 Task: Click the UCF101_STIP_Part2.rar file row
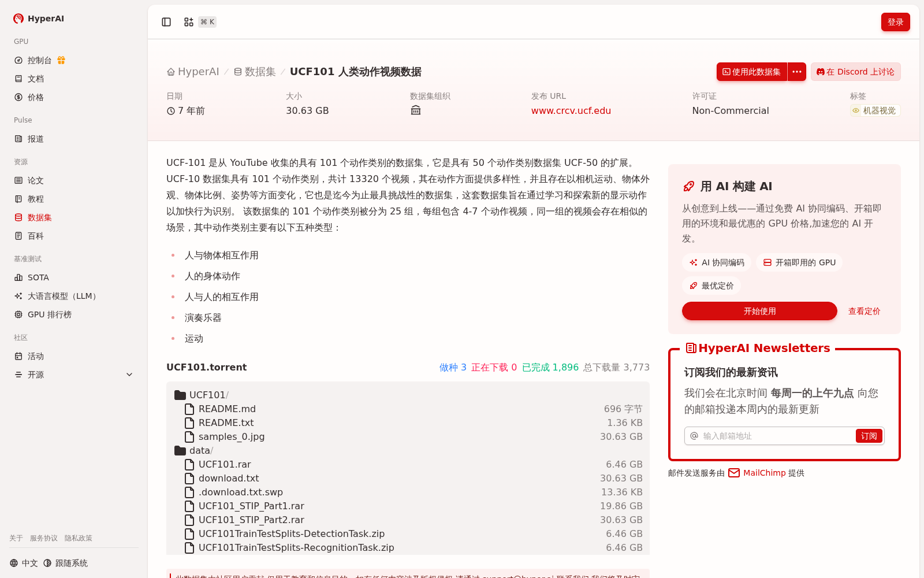click(x=408, y=520)
